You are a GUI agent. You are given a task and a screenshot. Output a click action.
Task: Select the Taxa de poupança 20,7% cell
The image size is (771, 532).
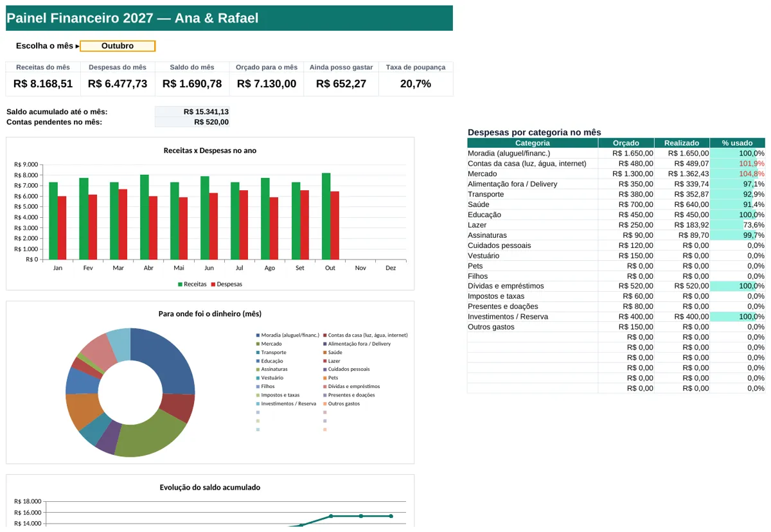pyautogui.click(x=416, y=84)
